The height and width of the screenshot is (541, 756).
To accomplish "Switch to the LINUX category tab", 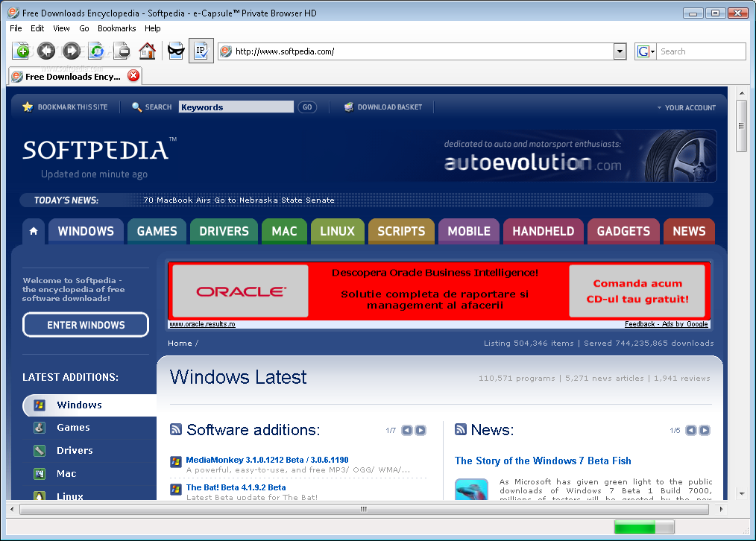I will pyautogui.click(x=337, y=231).
